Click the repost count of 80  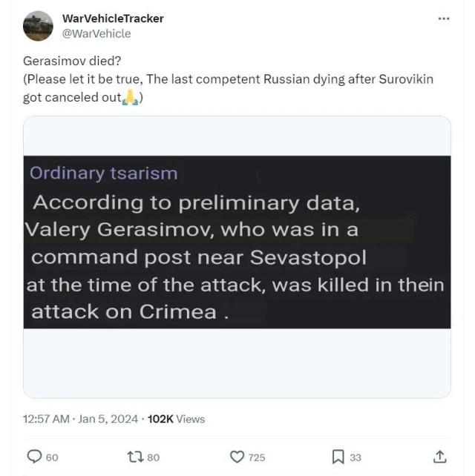pyautogui.click(x=153, y=457)
